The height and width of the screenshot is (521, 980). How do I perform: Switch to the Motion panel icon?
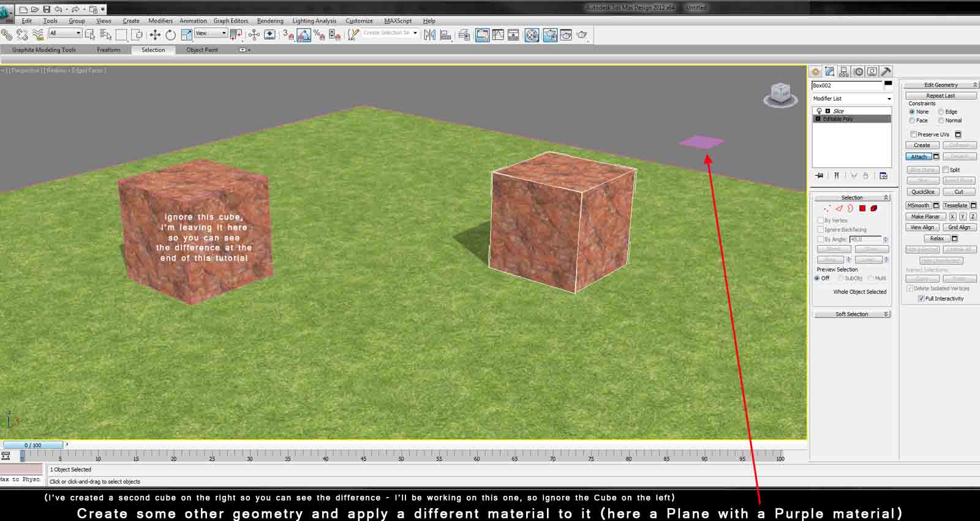[858, 72]
